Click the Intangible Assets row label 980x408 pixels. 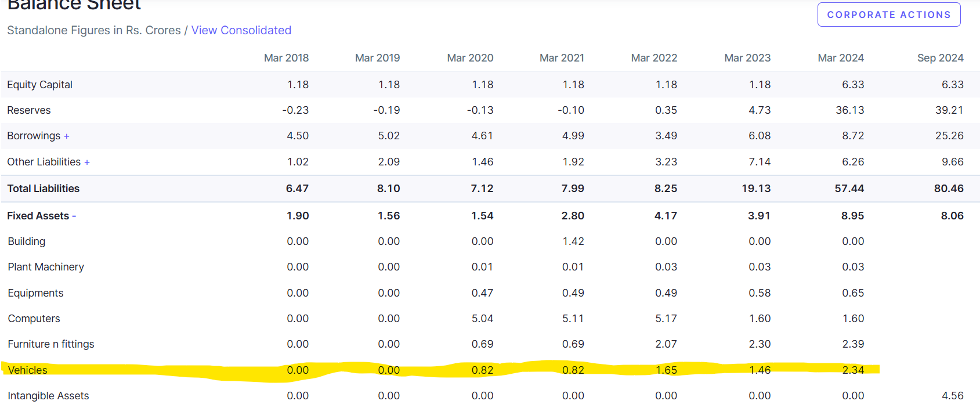48,396
